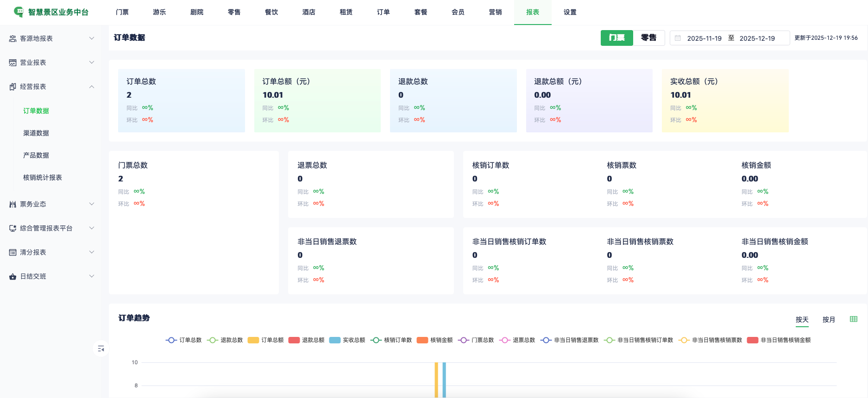The height and width of the screenshot is (398, 868).
Task: Click the 客源地报表 sidebar icon
Action: (x=13, y=39)
